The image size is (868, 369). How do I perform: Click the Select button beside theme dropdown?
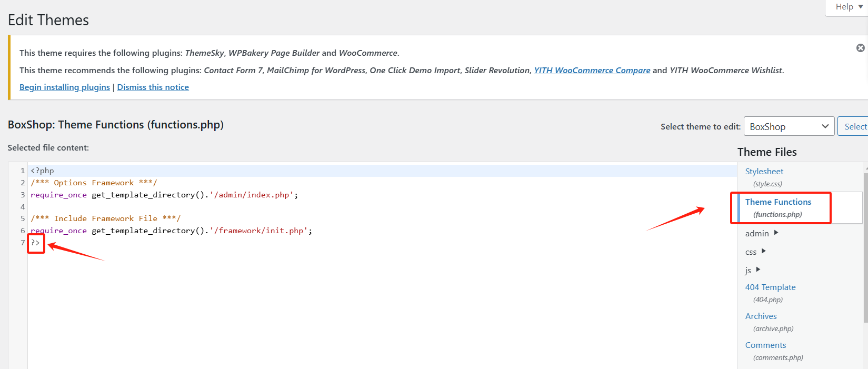854,126
